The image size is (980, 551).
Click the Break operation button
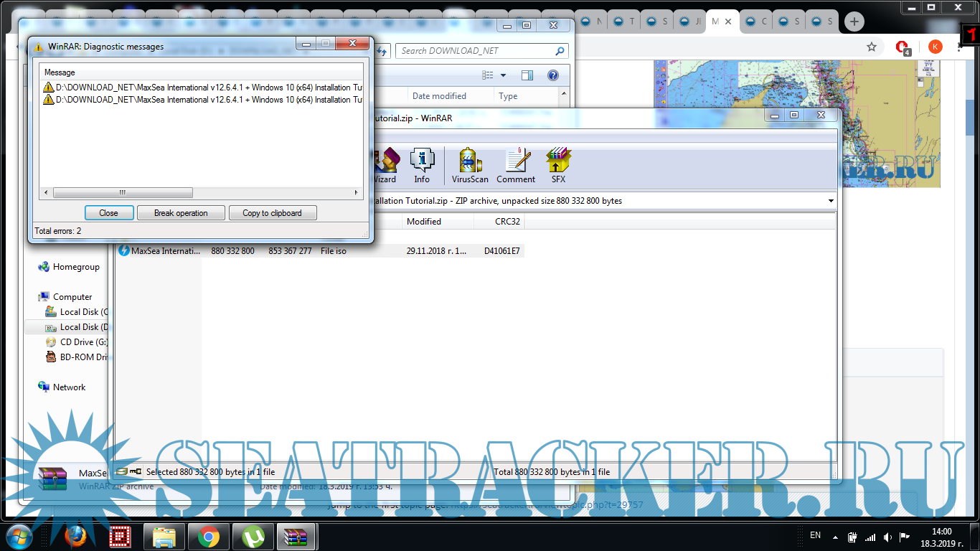181,213
